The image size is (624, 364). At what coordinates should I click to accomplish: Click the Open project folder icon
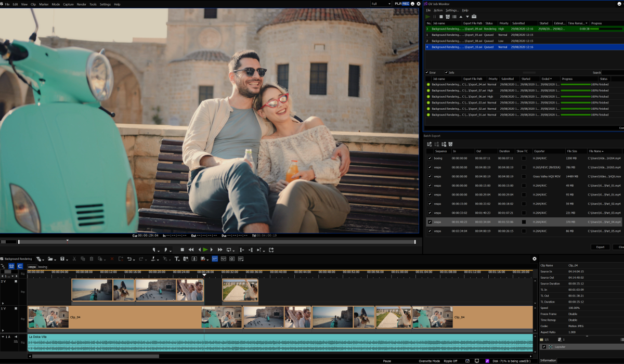click(x=50, y=259)
